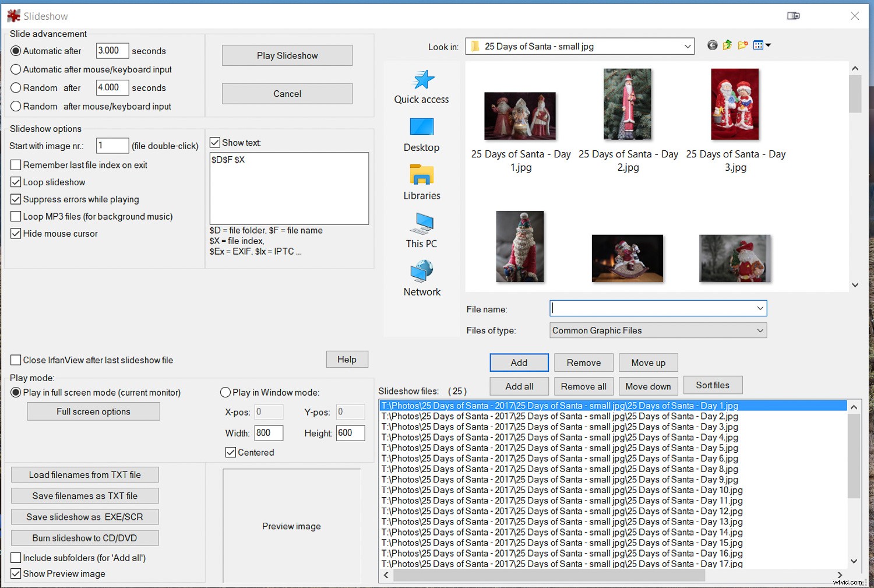874x588 pixels.
Task: Open the Files of type dropdown
Action: 760,330
